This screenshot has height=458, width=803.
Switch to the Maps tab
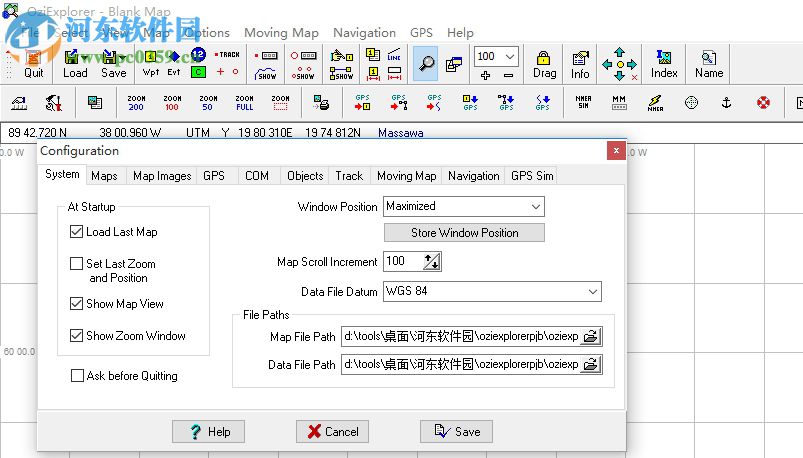click(104, 176)
